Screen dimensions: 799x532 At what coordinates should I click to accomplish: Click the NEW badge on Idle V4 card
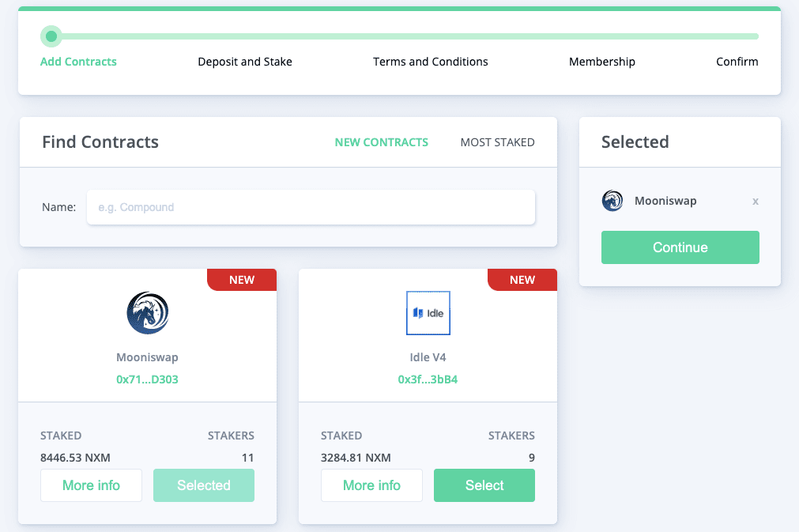tap(522, 280)
